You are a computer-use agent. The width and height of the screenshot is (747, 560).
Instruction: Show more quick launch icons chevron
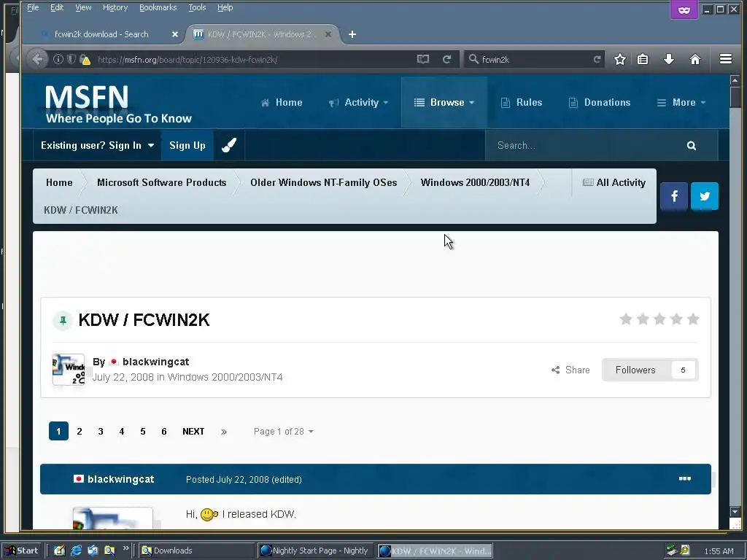coord(125,548)
